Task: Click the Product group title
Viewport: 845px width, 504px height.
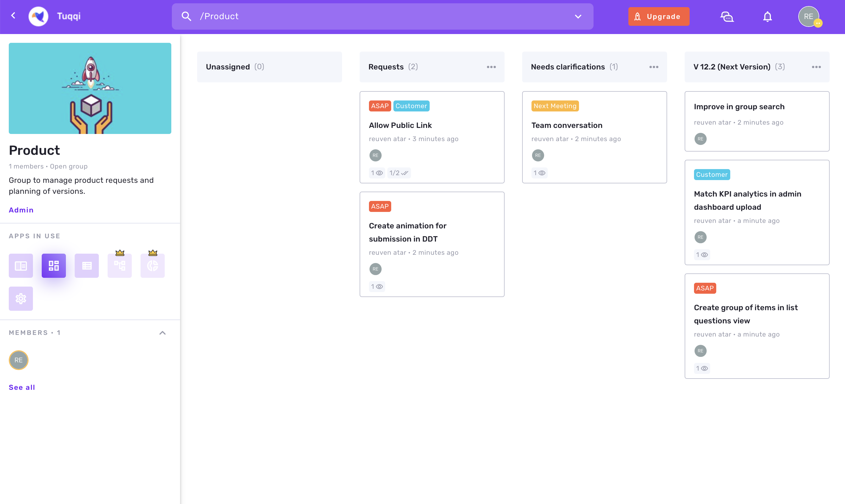Action: [x=34, y=150]
